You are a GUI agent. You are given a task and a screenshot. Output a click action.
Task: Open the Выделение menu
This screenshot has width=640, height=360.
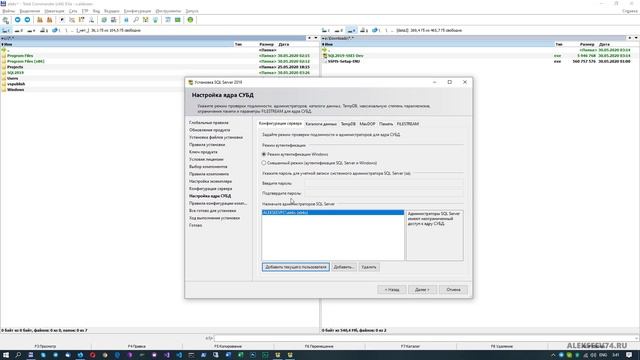(30, 11)
